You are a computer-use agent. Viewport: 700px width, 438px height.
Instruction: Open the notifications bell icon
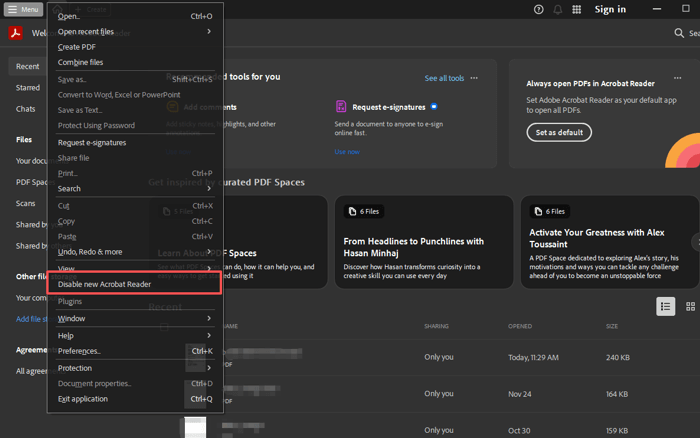coord(558,9)
